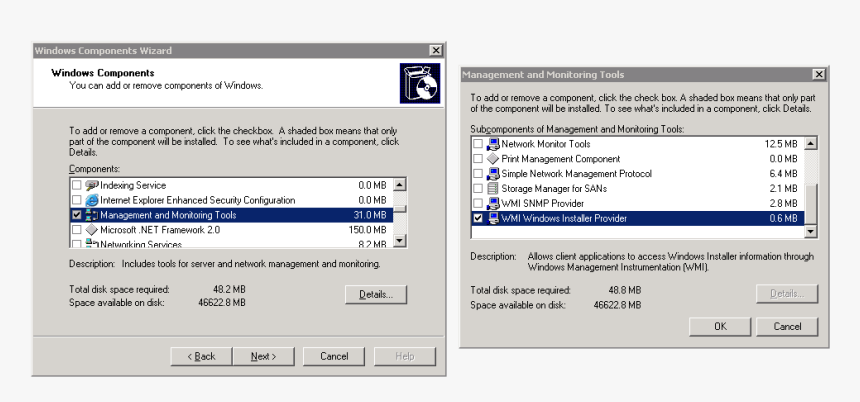Click the Management and Monitoring Tools icon
Viewport: 860px width, 402px height.
click(x=92, y=215)
